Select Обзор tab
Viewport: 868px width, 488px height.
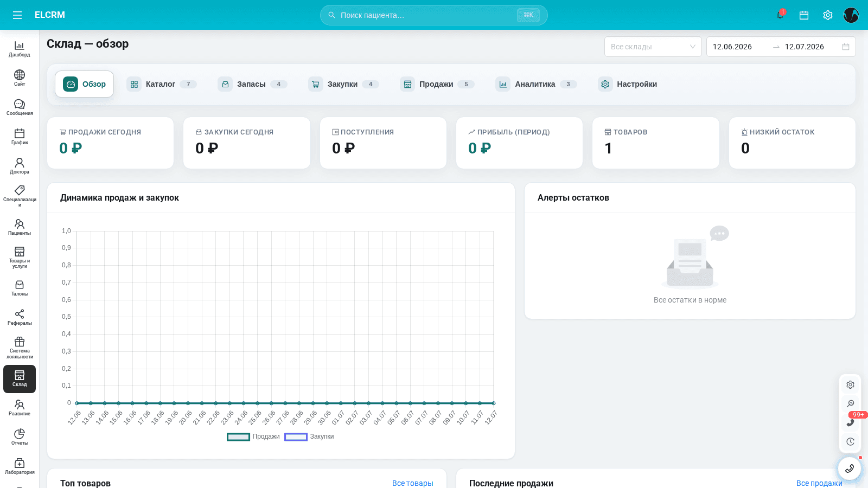click(x=85, y=84)
